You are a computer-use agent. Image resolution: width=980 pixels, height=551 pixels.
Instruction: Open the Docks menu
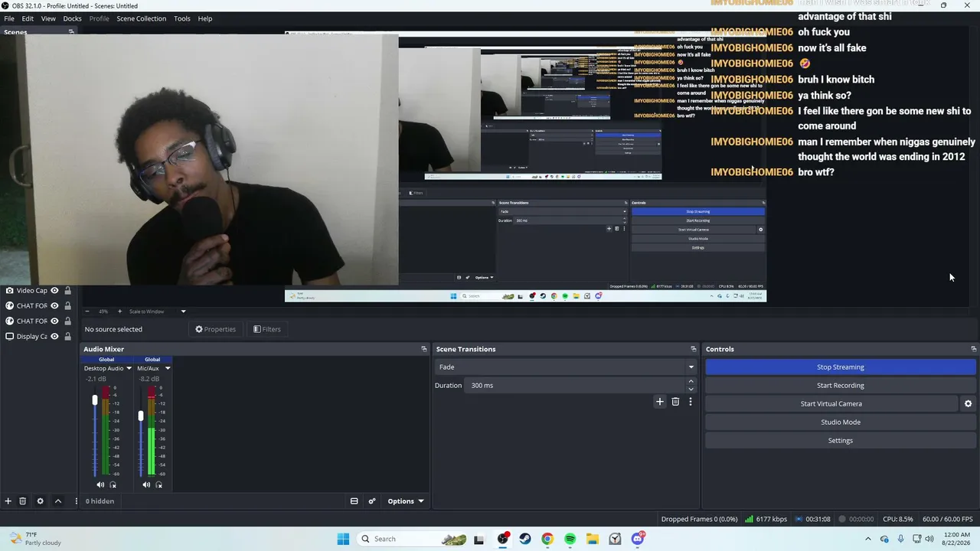72,18
